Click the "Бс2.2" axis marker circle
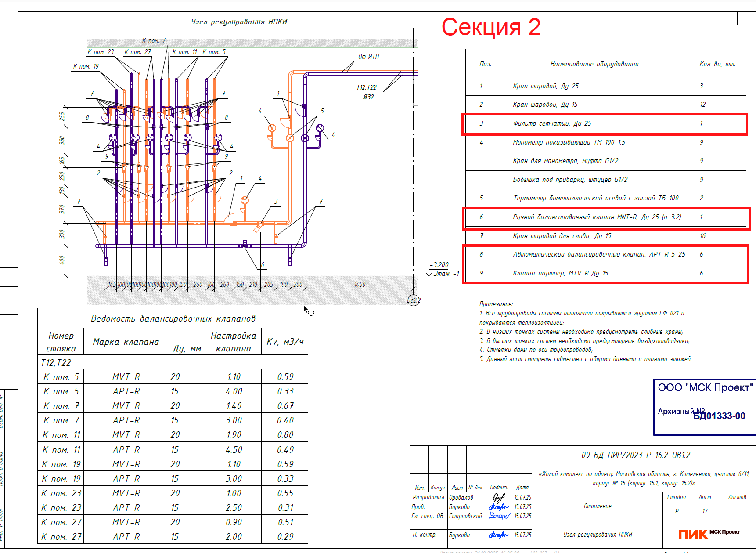Screen dimensions: 756x553 pos(414,300)
